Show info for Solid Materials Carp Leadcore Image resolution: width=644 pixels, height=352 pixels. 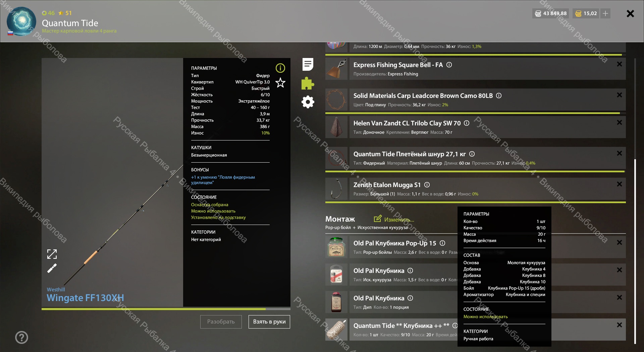pyautogui.click(x=499, y=96)
